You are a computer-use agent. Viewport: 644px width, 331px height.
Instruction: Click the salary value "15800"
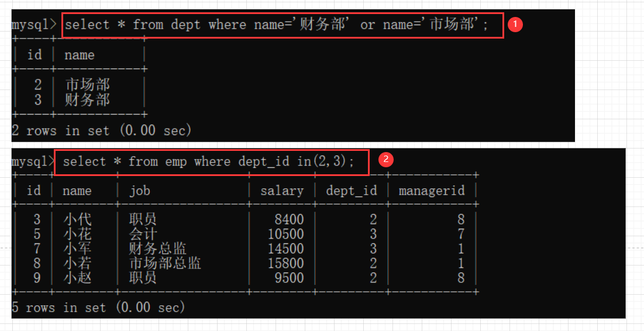coord(286,263)
